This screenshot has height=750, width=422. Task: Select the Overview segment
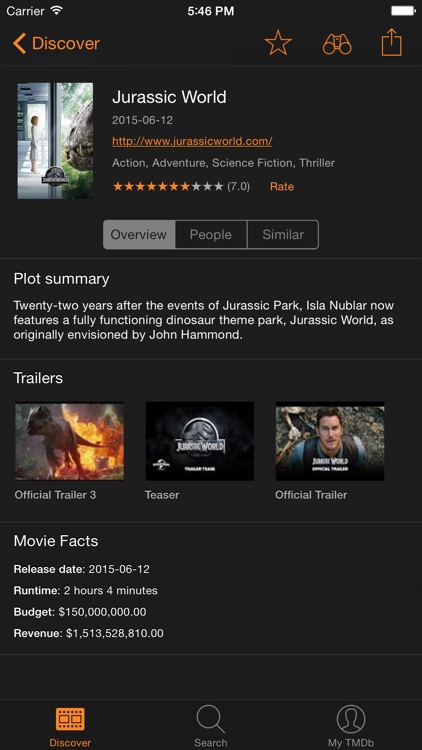139,234
